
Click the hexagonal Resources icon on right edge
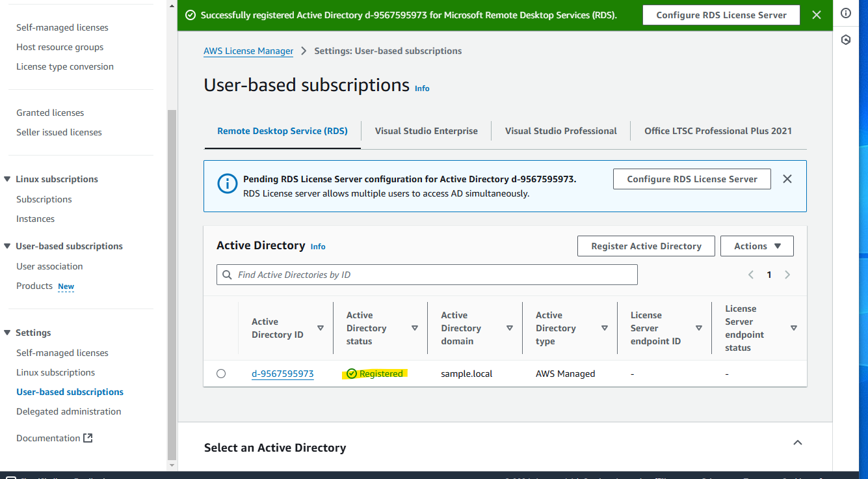pyautogui.click(x=846, y=40)
